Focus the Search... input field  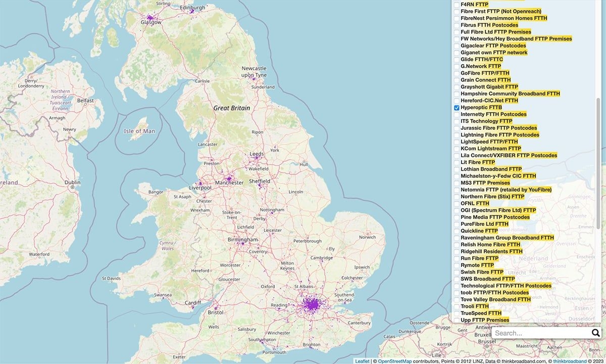(x=541, y=333)
